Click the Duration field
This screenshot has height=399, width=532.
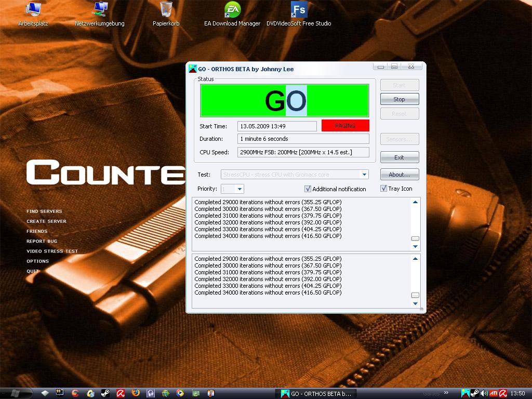click(x=303, y=139)
